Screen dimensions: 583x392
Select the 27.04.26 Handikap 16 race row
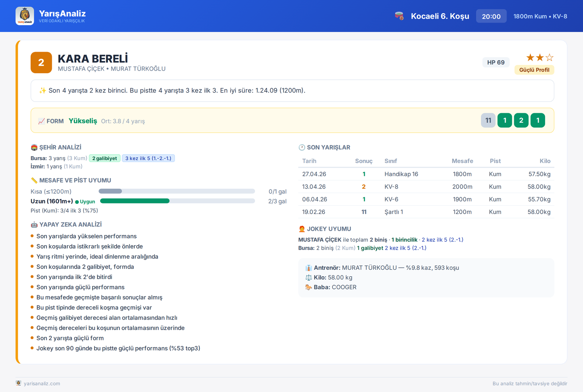tap(426, 174)
